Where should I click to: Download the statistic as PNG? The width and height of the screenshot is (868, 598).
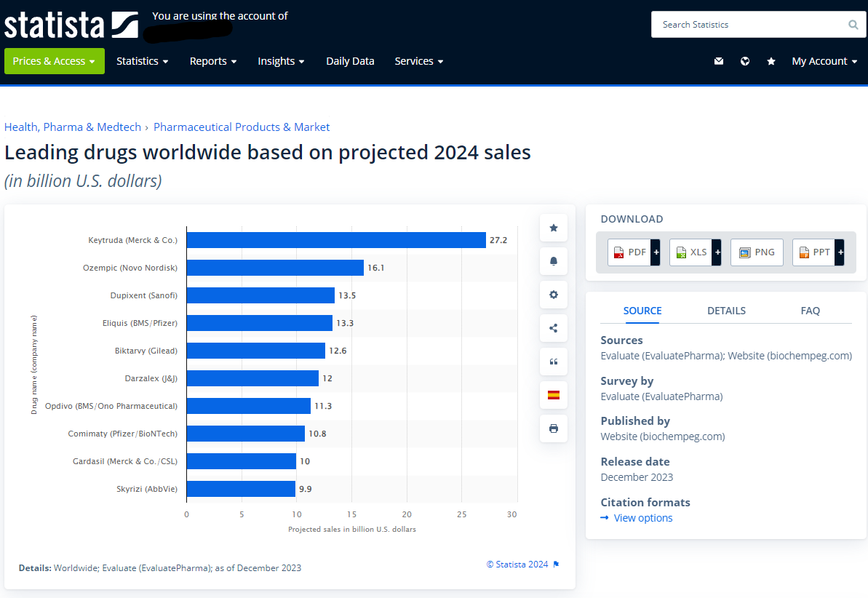pos(757,252)
